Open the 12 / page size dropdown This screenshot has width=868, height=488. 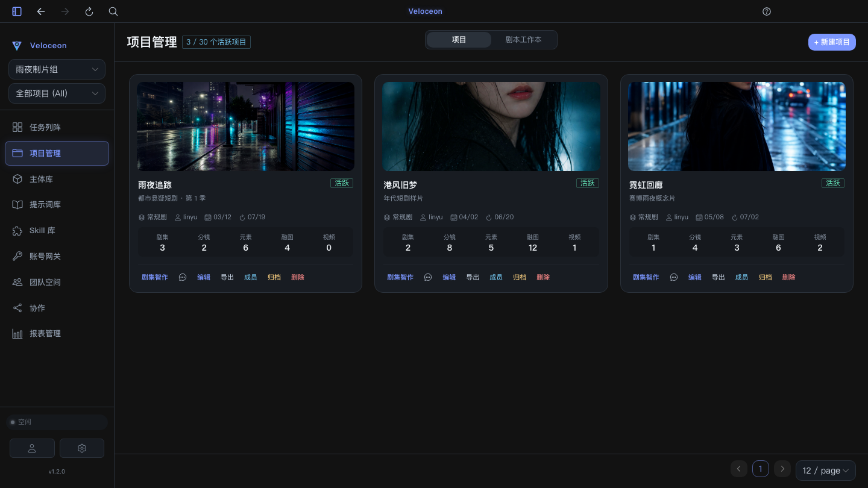tap(826, 471)
